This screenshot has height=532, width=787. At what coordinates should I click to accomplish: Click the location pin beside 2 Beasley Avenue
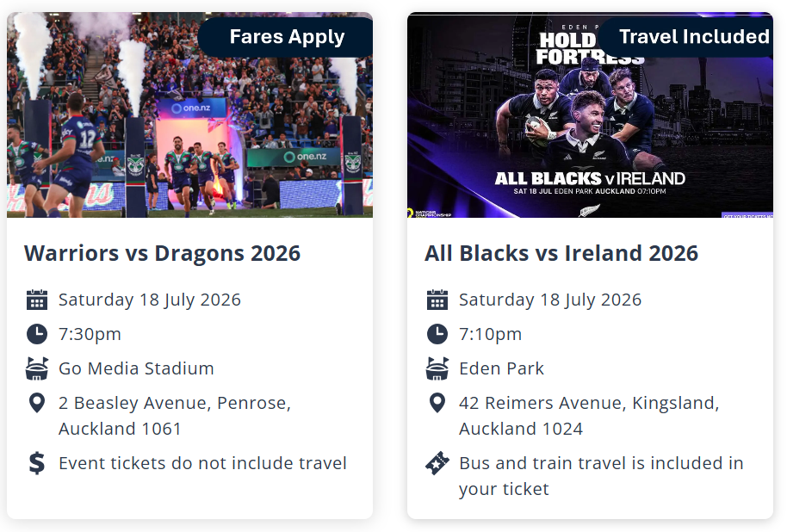37,403
